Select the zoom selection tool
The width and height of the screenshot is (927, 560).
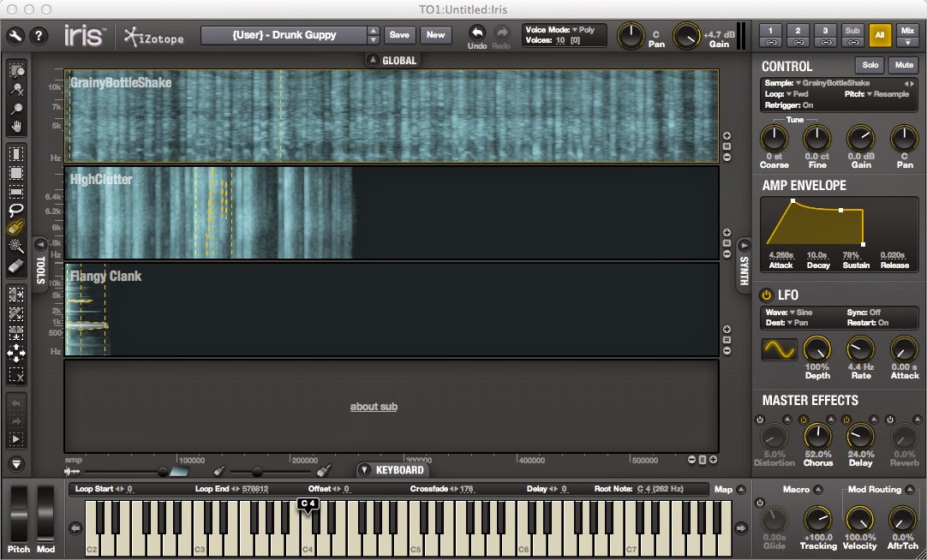click(16, 71)
